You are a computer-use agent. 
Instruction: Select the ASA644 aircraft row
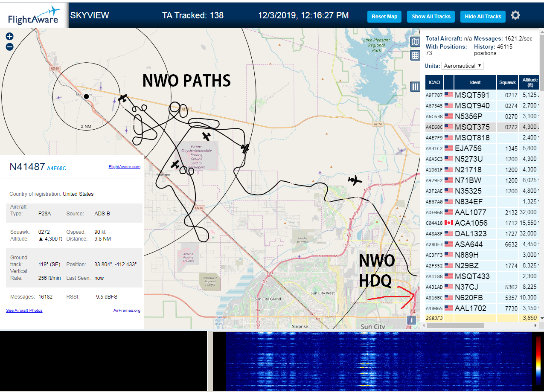(482, 244)
